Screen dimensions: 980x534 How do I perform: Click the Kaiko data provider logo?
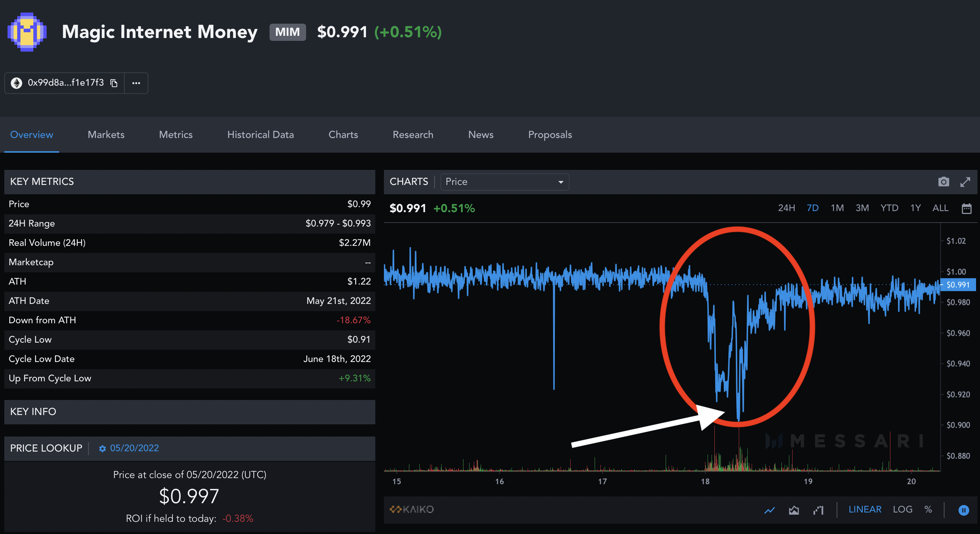click(x=411, y=509)
